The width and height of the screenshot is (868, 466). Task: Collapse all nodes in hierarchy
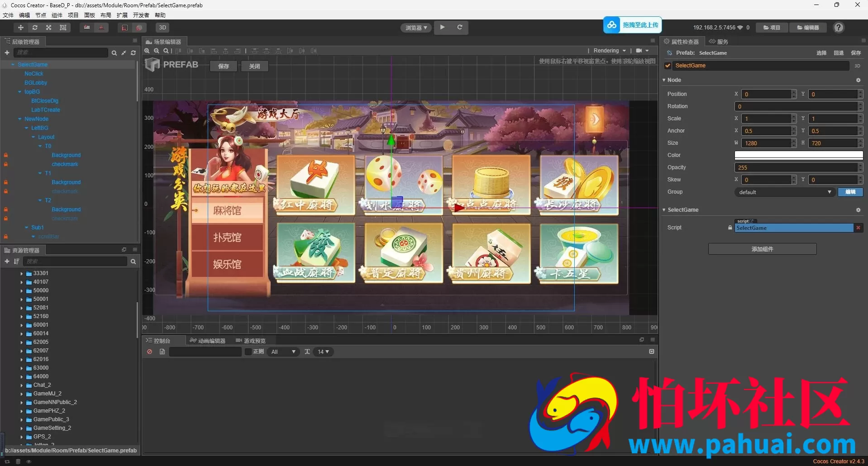click(x=124, y=53)
